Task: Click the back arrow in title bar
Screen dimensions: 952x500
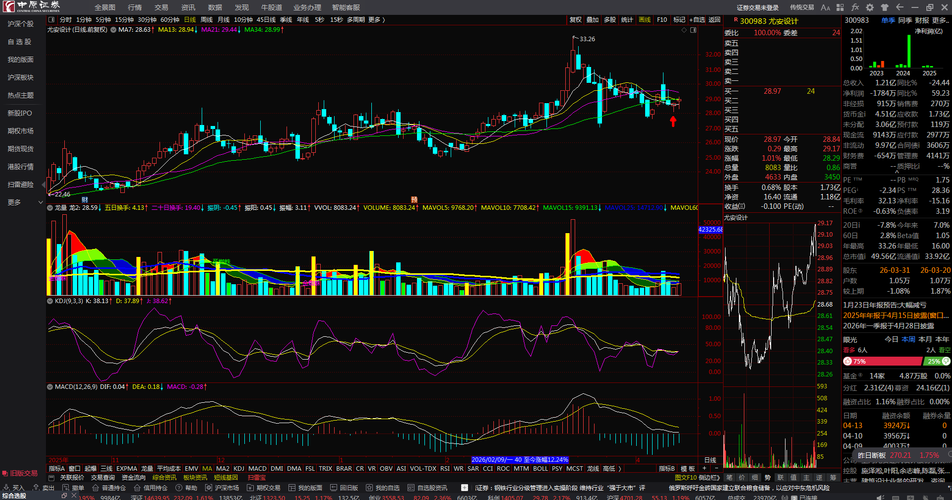Action: coord(900,7)
